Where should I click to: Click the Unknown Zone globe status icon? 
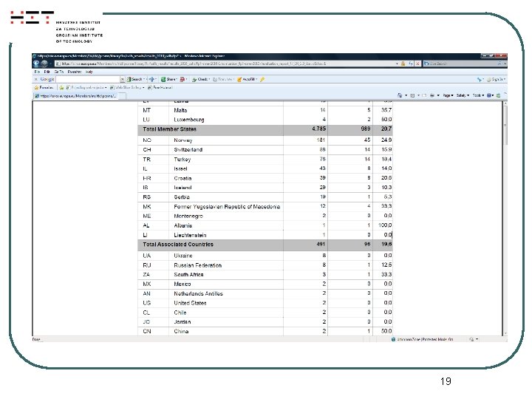393,339
